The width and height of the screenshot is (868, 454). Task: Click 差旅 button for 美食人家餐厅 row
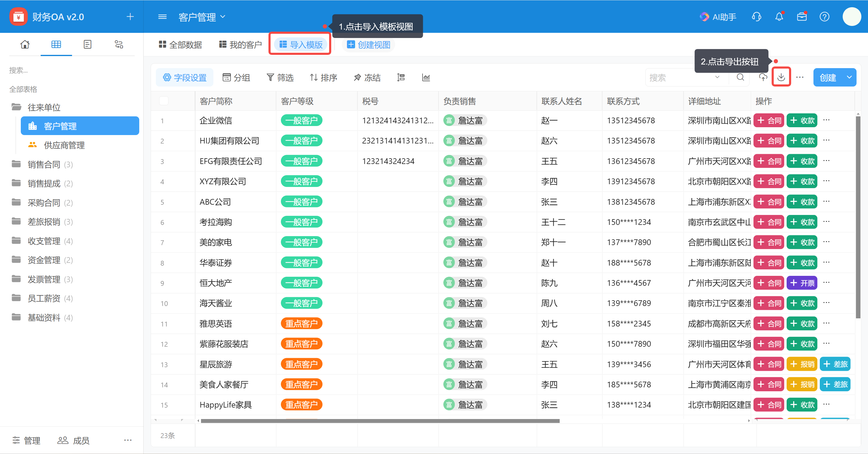835,384
